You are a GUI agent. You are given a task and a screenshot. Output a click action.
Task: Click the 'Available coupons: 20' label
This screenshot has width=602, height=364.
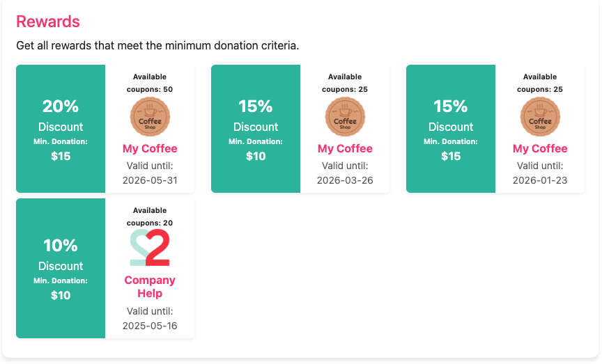pos(150,216)
